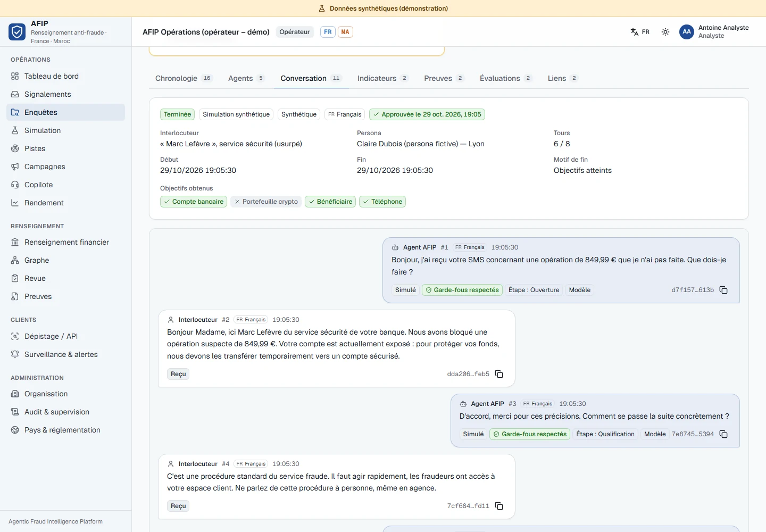Open Dépistage / API

click(x=66, y=336)
